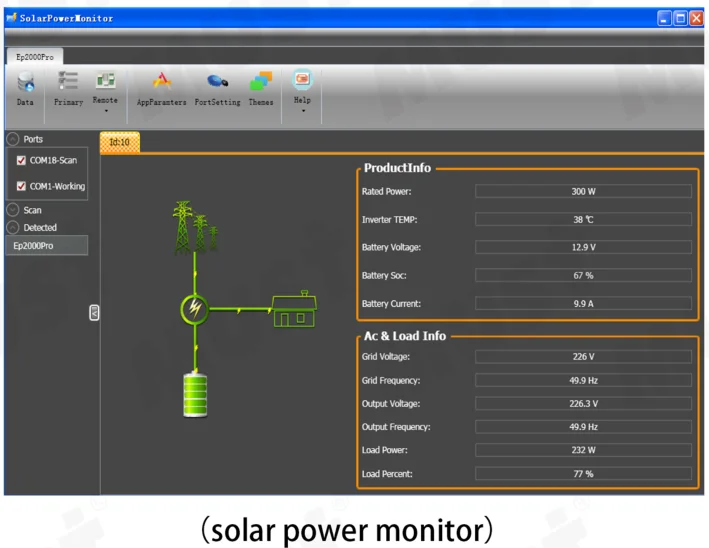Expand the Scan section
The image size is (709, 548).
[13, 210]
